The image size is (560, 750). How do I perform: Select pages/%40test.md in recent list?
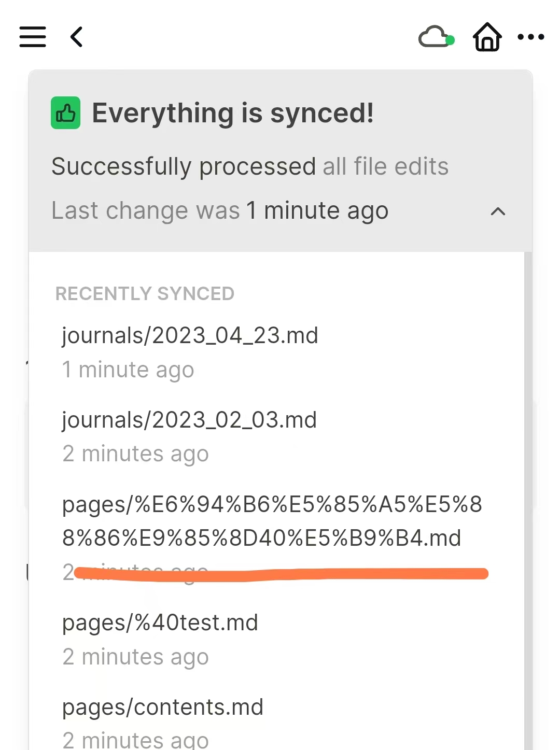(160, 622)
